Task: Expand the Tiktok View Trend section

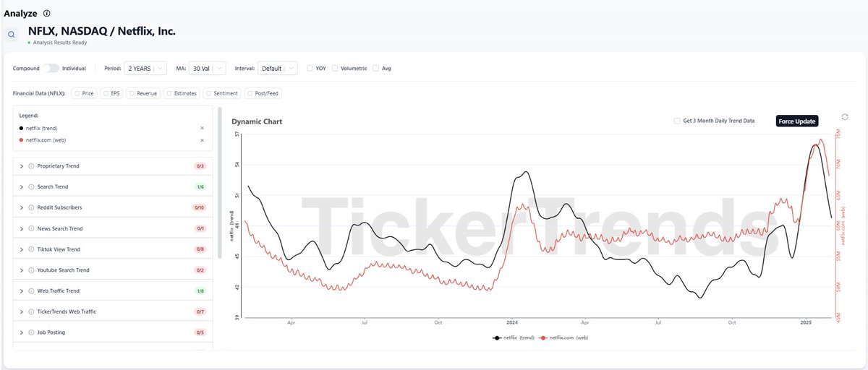Action: (22, 249)
